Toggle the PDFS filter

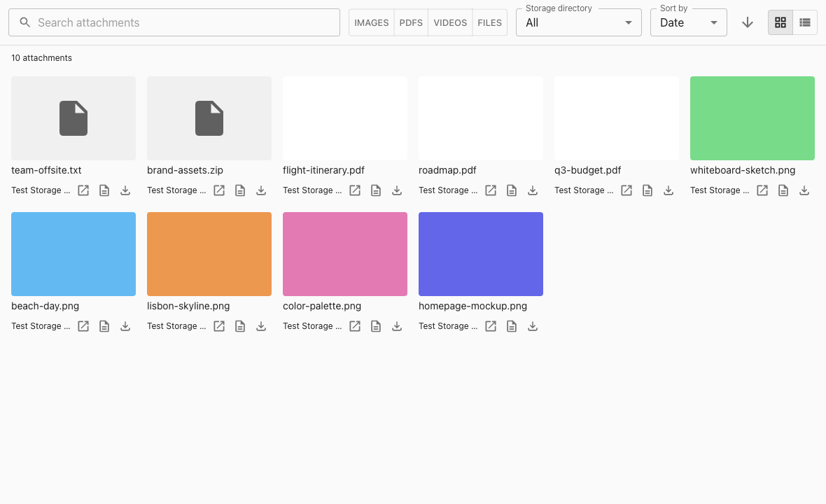411,22
